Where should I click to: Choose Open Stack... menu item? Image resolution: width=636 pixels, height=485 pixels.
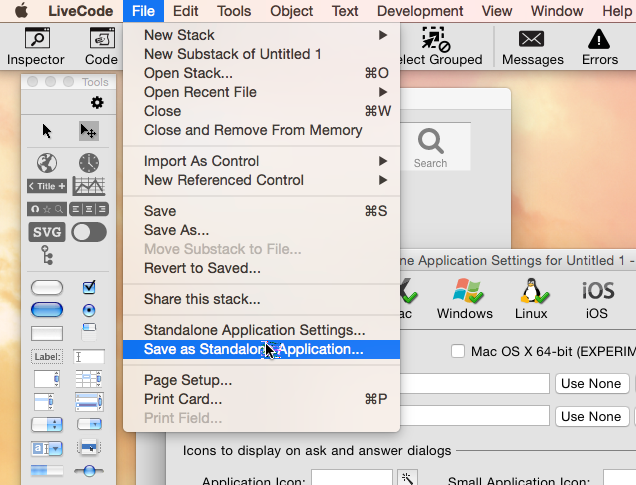tap(262, 73)
